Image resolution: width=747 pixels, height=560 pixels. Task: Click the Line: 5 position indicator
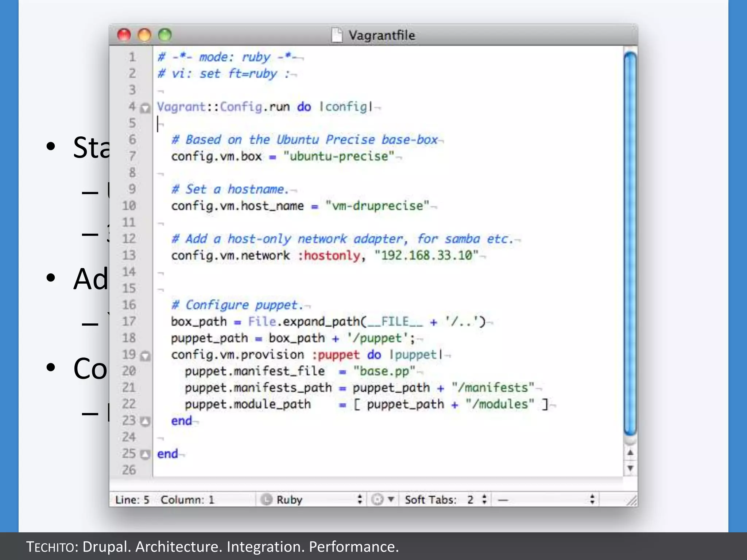(x=132, y=499)
